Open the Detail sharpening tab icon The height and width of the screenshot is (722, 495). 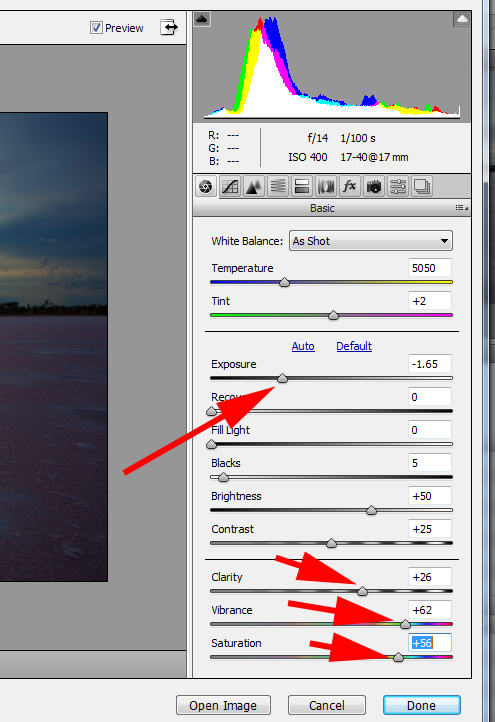coord(254,186)
